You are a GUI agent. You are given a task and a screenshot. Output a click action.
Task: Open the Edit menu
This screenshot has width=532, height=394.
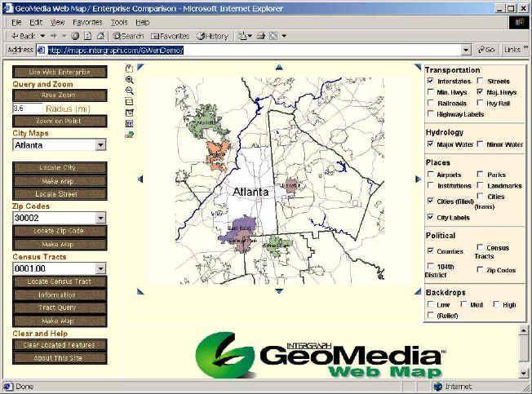[x=36, y=23]
